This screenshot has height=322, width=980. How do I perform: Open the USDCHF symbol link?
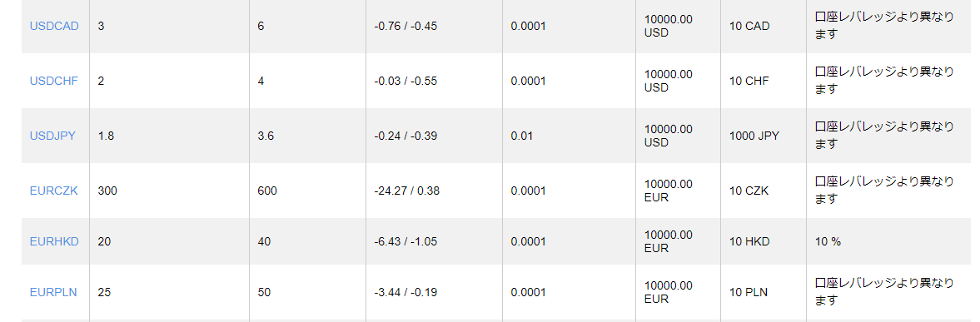pos(54,82)
